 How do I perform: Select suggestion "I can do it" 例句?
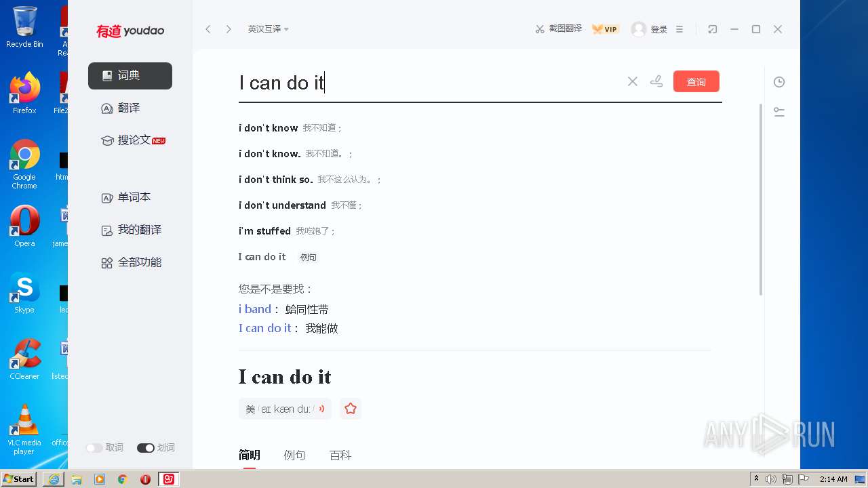pos(278,257)
